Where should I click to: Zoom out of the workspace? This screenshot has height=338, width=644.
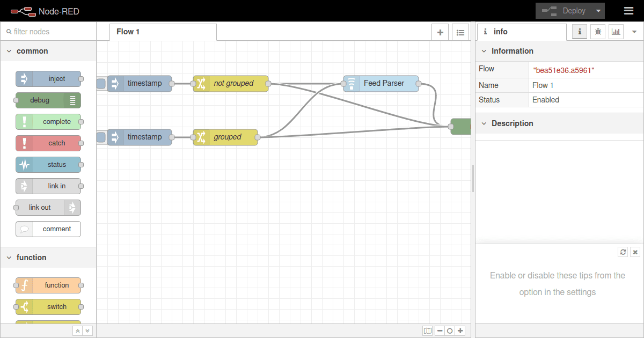pos(439,330)
